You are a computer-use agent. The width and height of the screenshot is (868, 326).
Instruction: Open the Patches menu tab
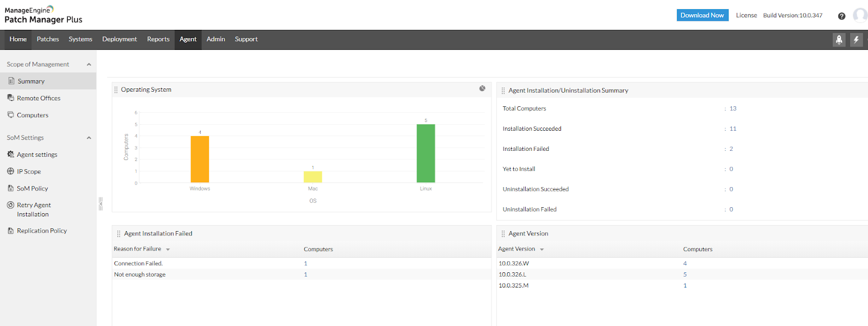[x=48, y=40]
